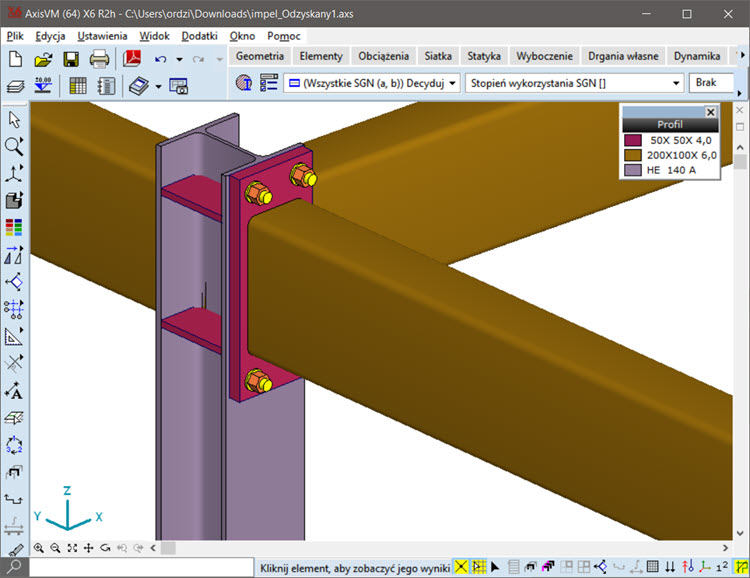Click the PDF export icon
The image size is (750, 578).
point(131,59)
